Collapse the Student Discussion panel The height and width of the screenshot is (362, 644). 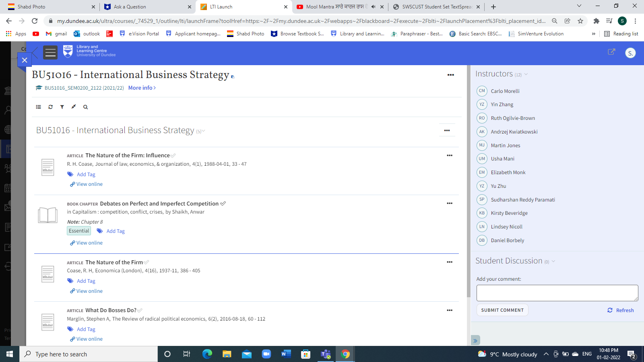tap(553, 261)
